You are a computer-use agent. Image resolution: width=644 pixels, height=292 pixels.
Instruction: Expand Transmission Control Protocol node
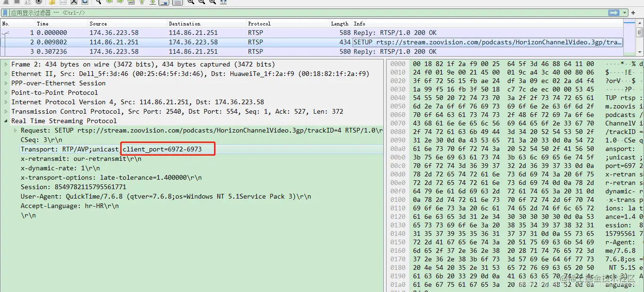click(x=6, y=112)
